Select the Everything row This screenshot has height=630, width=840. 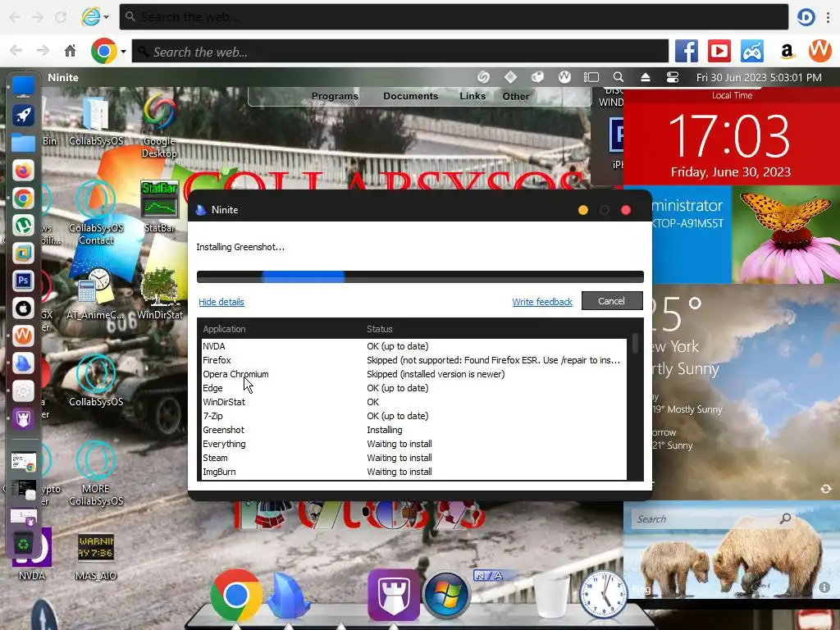[413, 444]
